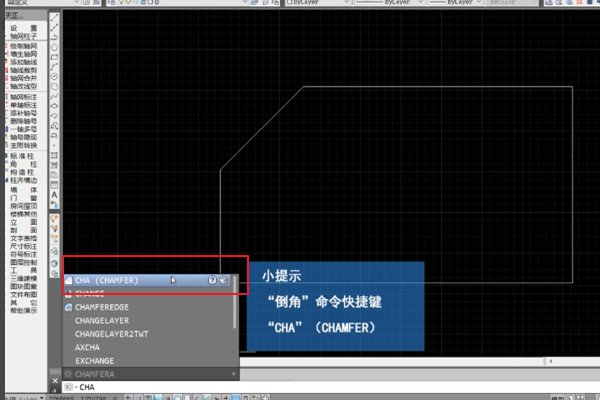Click 墙生轴网 command
Image resolution: width=600 pixels, height=400 pixels.
pos(24,54)
